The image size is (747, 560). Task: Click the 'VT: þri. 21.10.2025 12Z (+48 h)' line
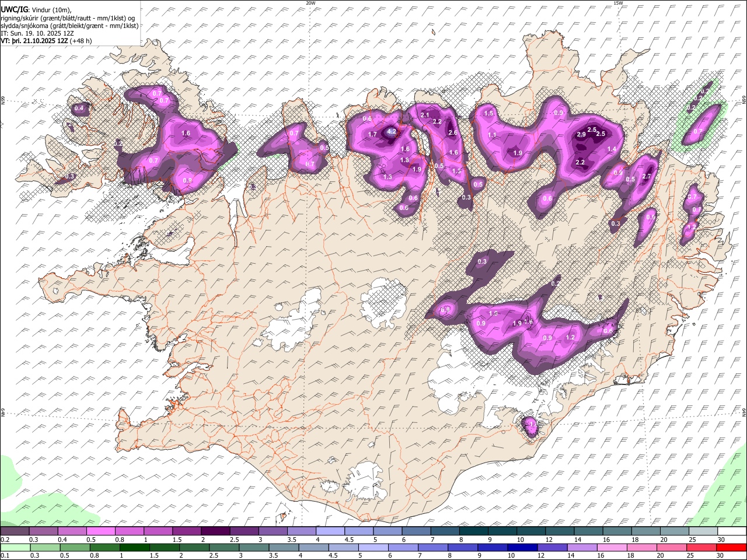tap(46, 41)
